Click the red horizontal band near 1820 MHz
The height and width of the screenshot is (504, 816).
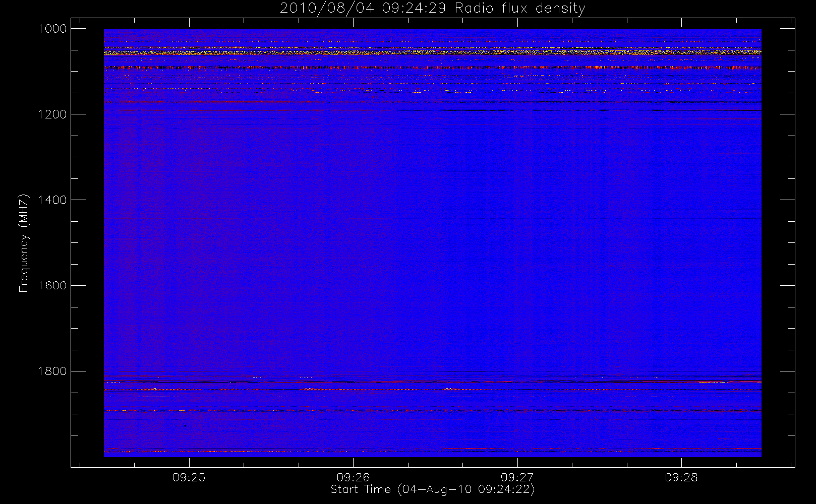click(432, 382)
